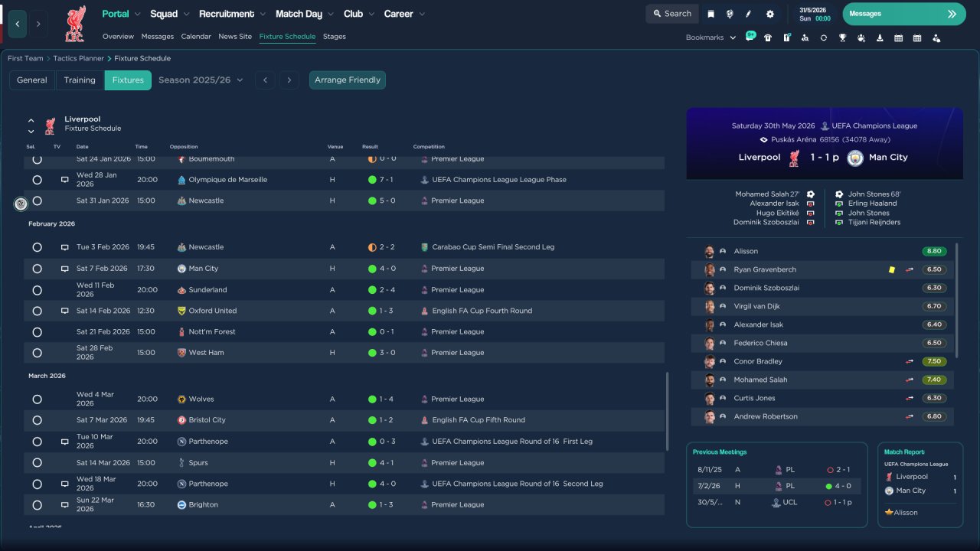The image size is (980, 551).
Task: Go to previous season arrow
Action: point(265,80)
